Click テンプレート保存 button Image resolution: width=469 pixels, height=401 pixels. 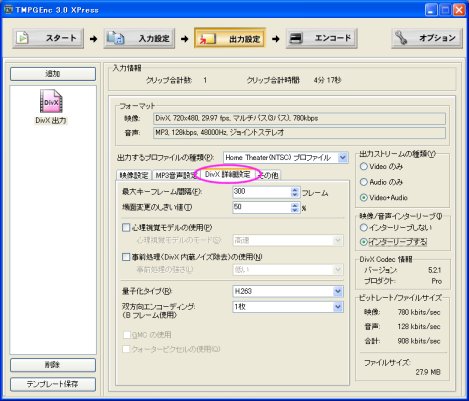tap(53, 384)
